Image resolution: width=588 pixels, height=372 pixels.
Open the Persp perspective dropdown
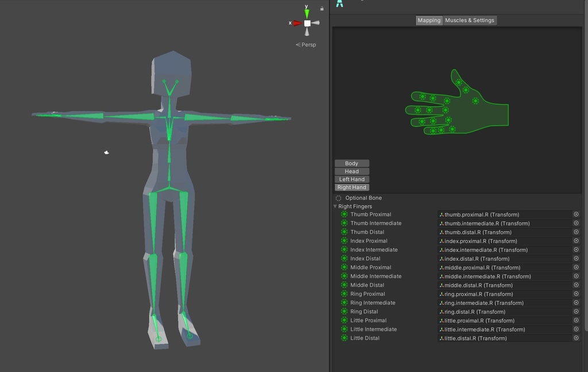click(306, 44)
